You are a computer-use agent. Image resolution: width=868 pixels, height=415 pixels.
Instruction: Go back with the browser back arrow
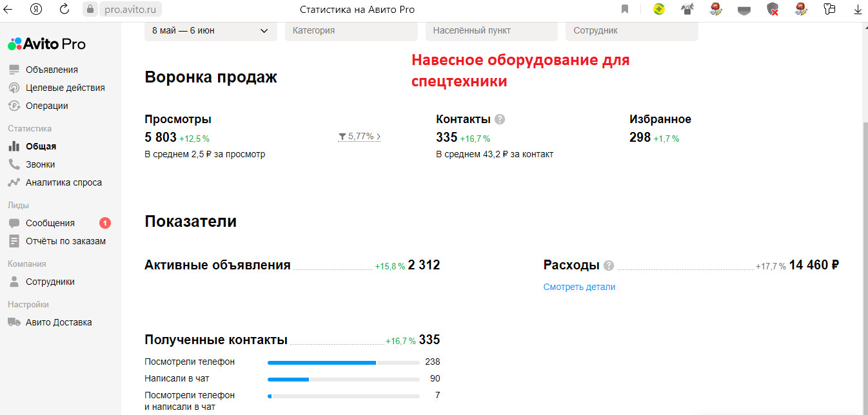pos(8,9)
